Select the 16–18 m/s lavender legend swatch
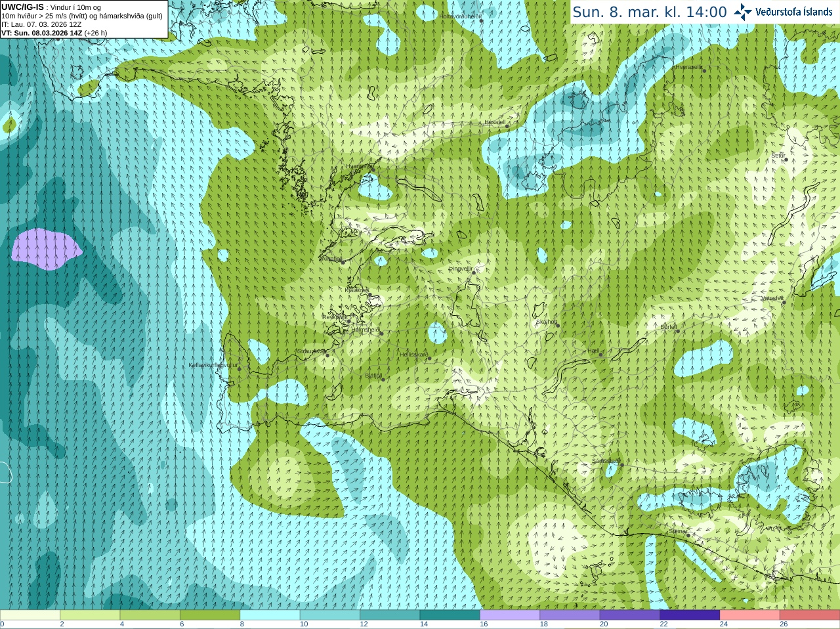This screenshot has width=840, height=629. (510, 615)
